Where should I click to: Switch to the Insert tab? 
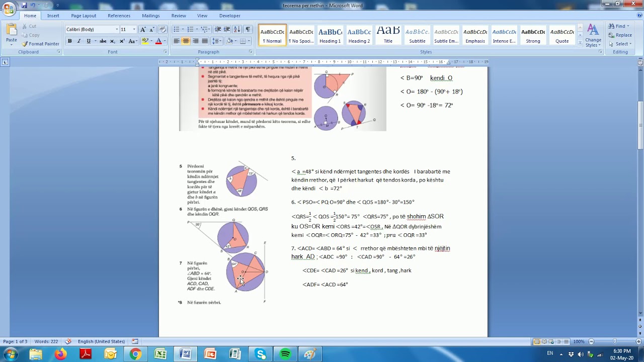coord(53,16)
